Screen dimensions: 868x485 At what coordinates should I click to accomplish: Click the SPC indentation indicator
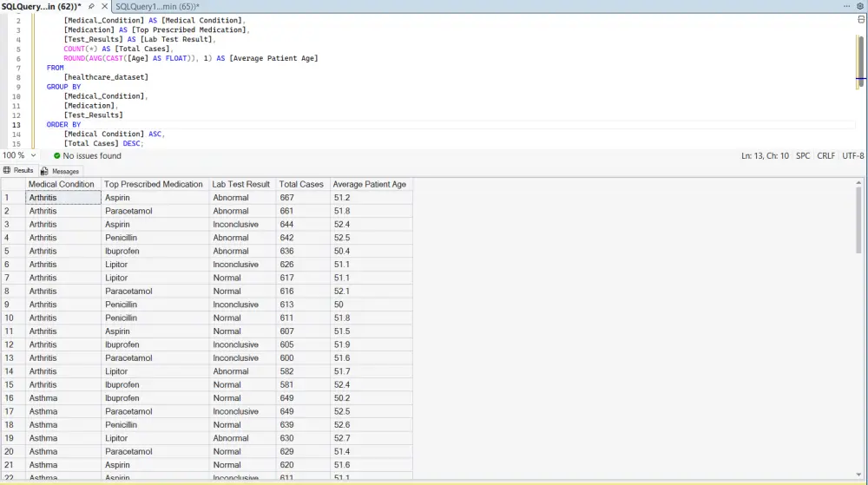click(x=803, y=156)
